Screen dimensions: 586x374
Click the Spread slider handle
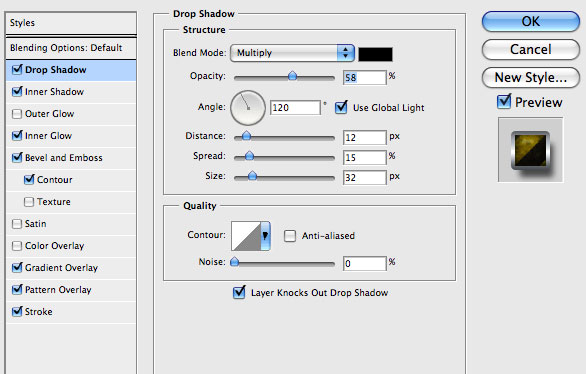click(x=249, y=156)
